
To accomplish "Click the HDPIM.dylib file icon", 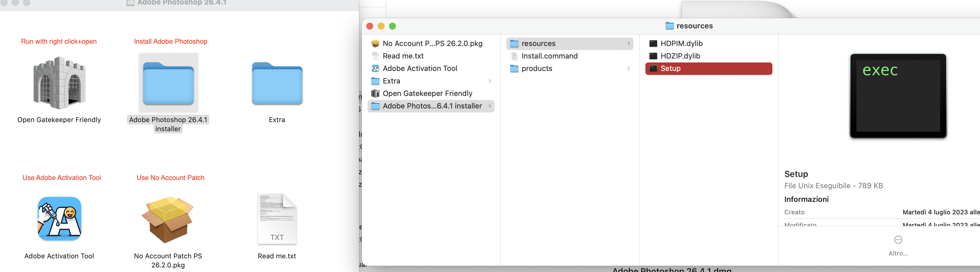I will (653, 43).
